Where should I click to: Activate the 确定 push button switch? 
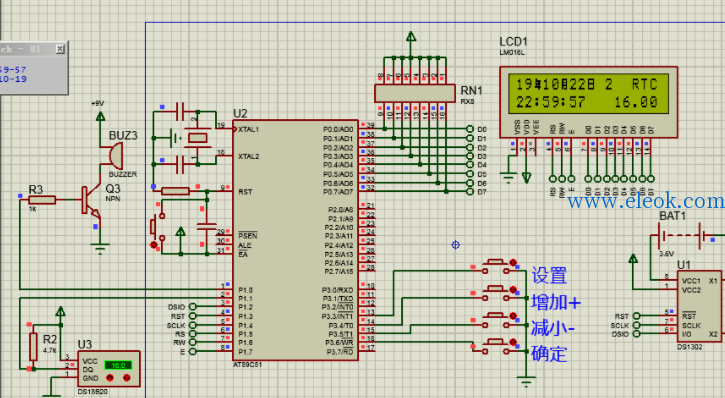496,346
